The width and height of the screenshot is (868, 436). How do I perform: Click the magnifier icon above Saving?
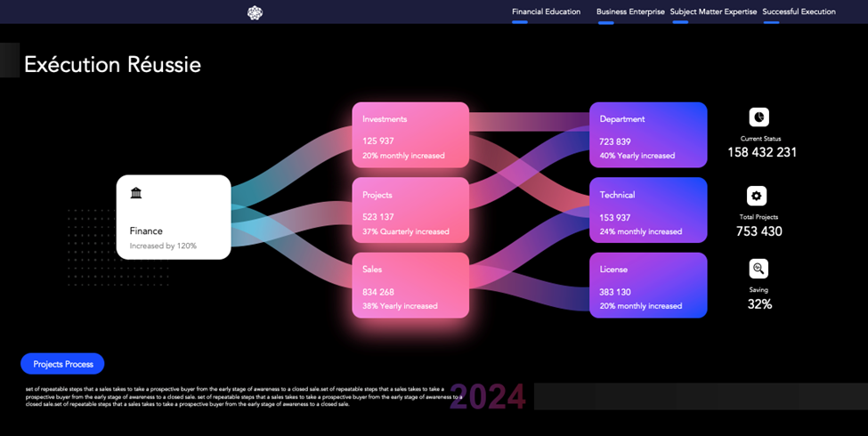click(758, 269)
